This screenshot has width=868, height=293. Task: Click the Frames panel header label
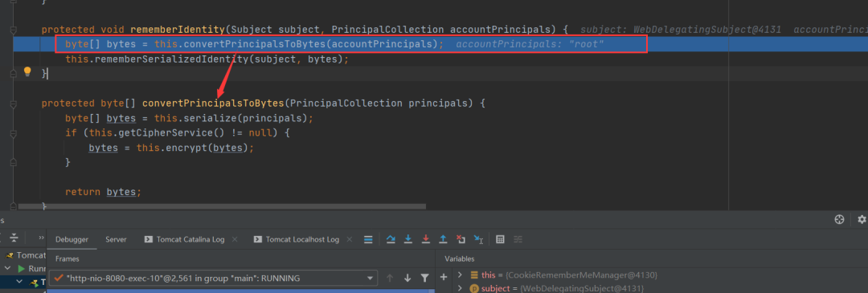tap(67, 258)
